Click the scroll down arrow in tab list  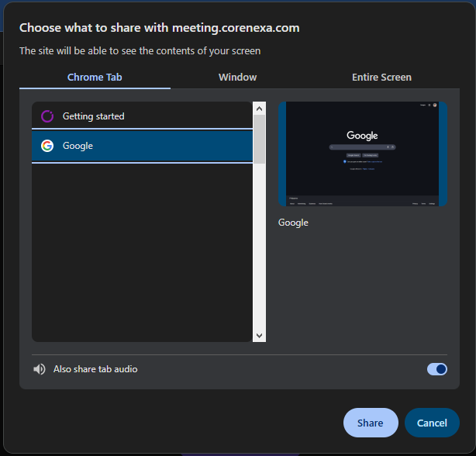(259, 335)
